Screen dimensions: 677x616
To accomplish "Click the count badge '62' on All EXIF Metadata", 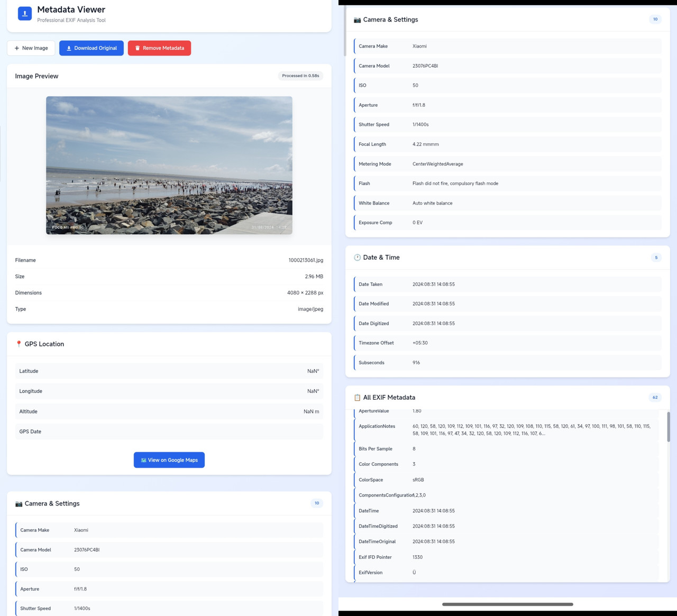I will [x=655, y=398].
